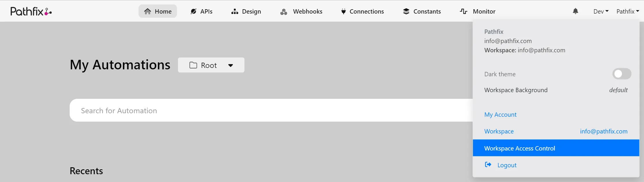Viewport: 644px width, 182px height.
Task: Click the Design sitemap icon
Action: click(235, 11)
